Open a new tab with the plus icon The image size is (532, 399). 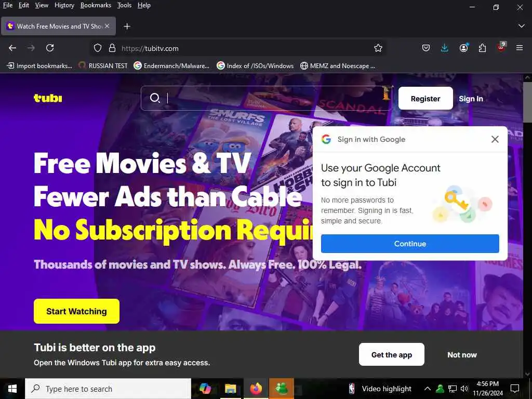pyautogui.click(x=127, y=26)
